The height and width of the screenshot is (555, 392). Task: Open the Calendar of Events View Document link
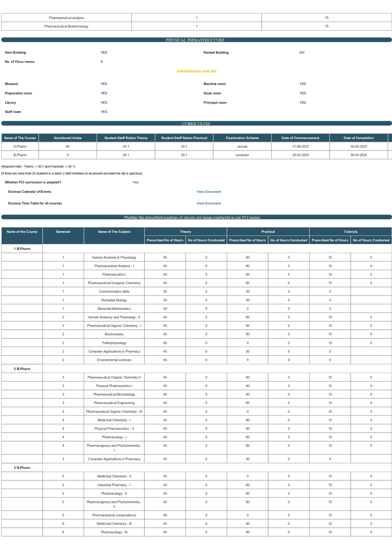(x=208, y=192)
